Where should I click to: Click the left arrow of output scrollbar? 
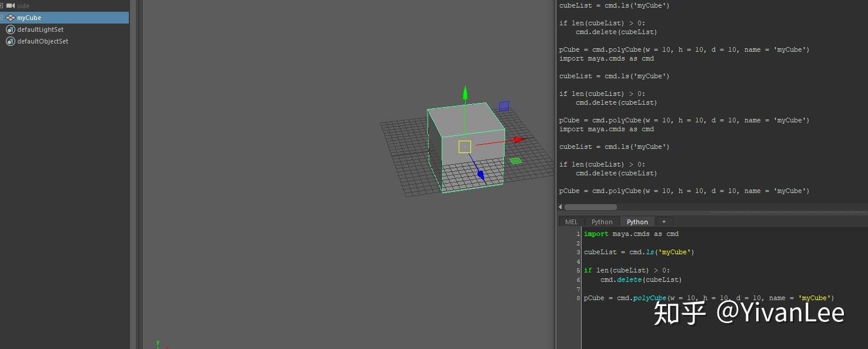pyautogui.click(x=560, y=207)
